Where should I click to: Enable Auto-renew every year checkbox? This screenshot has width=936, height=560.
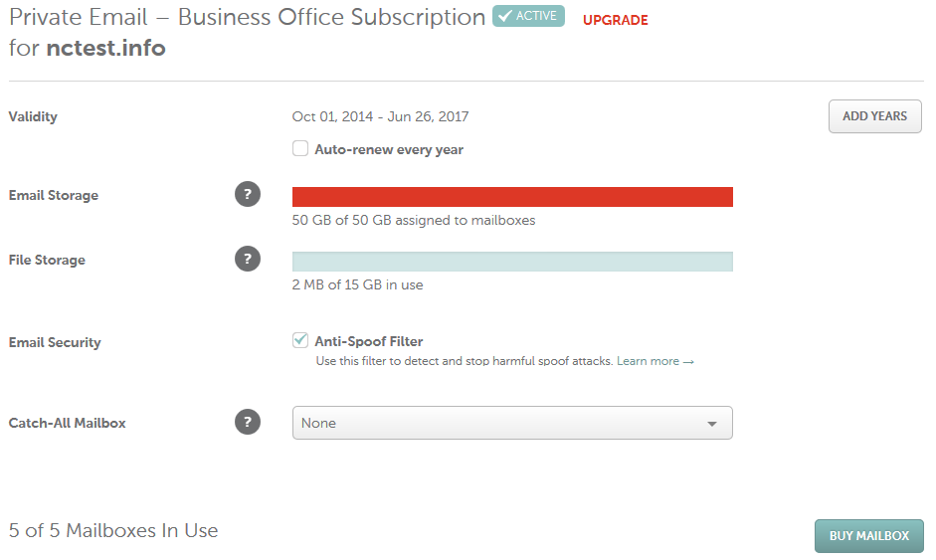click(300, 148)
